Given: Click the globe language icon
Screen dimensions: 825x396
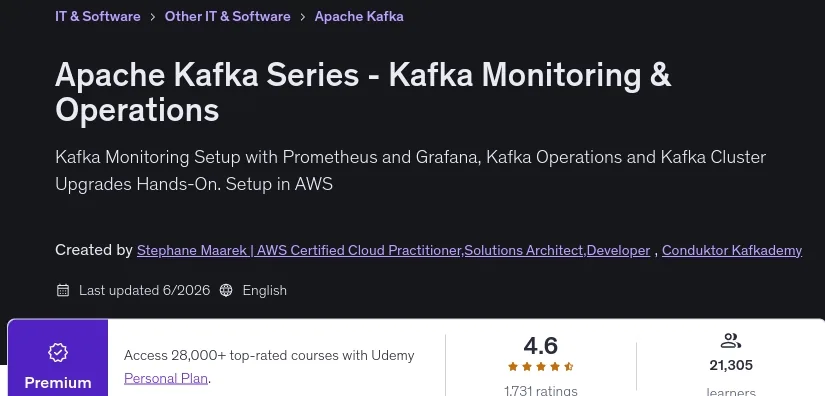Looking at the screenshot, I should [x=226, y=290].
